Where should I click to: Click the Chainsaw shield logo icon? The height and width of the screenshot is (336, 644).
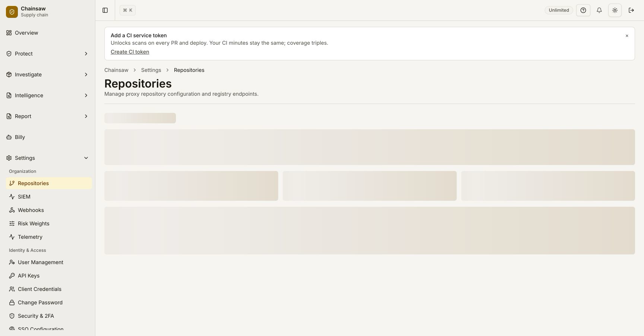point(12,12)
